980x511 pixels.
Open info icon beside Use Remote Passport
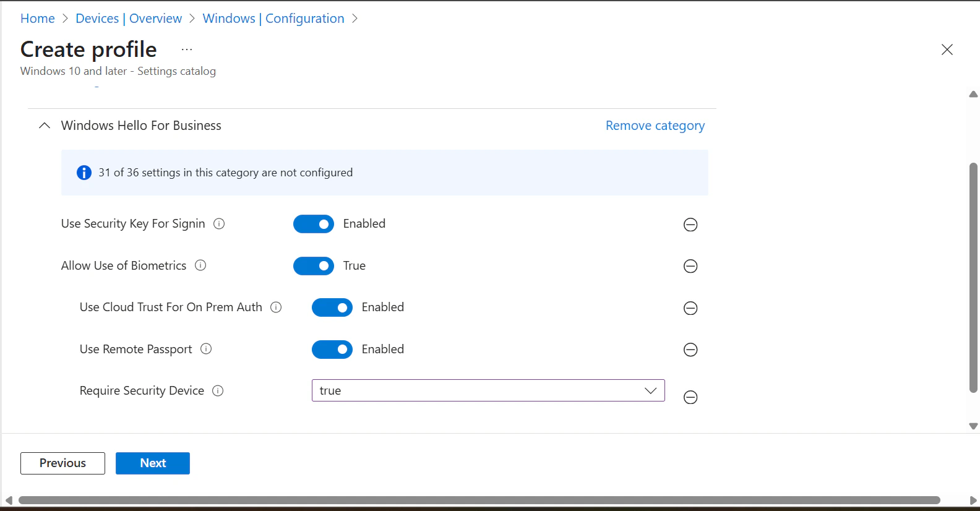point(206,349)
